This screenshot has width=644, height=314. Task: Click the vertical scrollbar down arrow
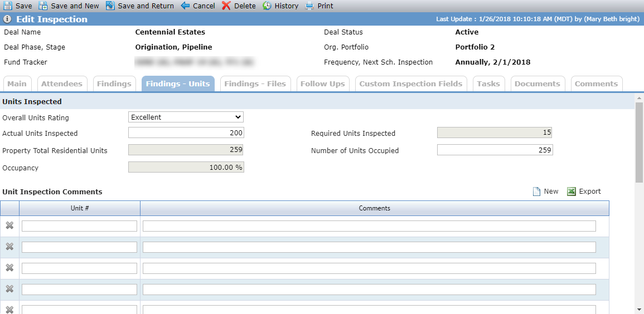tap(640, 309)
